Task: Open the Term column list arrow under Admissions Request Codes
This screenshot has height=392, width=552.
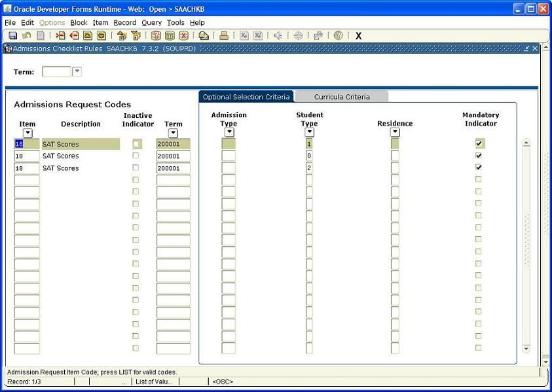Action: pos(174,133)
